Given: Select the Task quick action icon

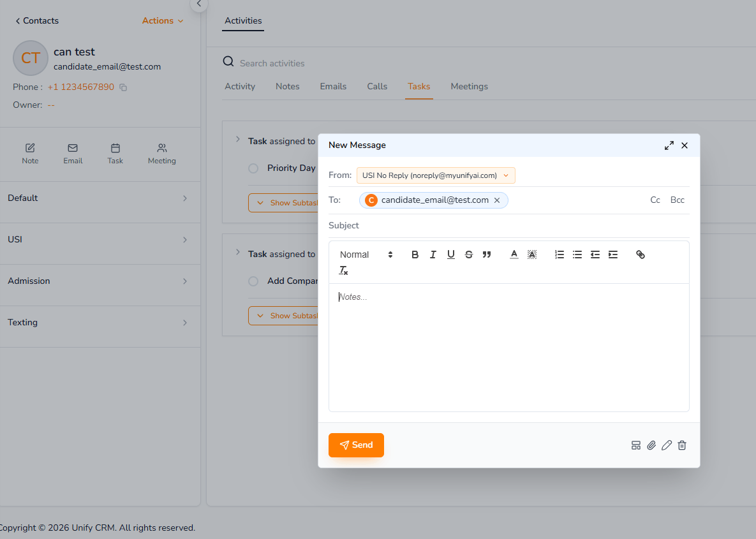Looking at the screenshot, I should [115, 153].
